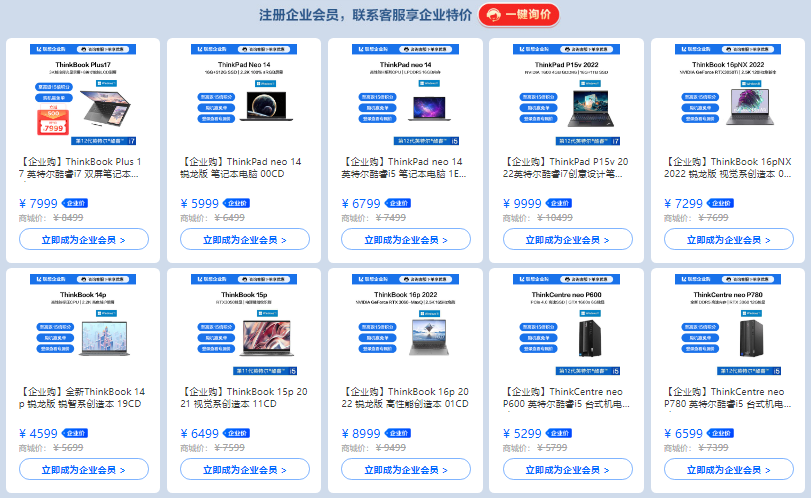Click the ¥8999 enterprise price

pyautogui.click(x=361, y=434)
